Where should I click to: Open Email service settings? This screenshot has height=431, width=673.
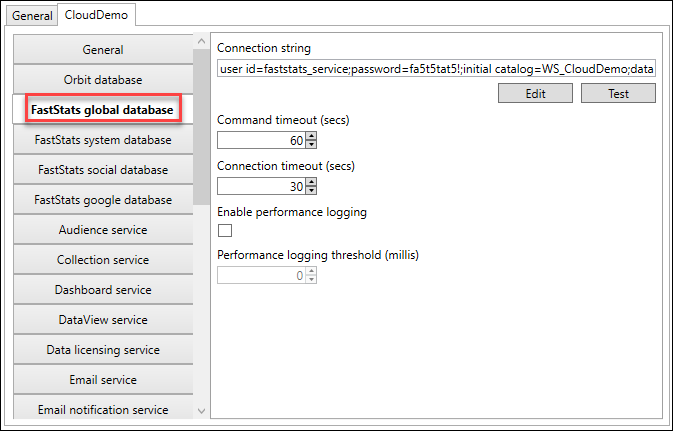click(x=103, y=380)
